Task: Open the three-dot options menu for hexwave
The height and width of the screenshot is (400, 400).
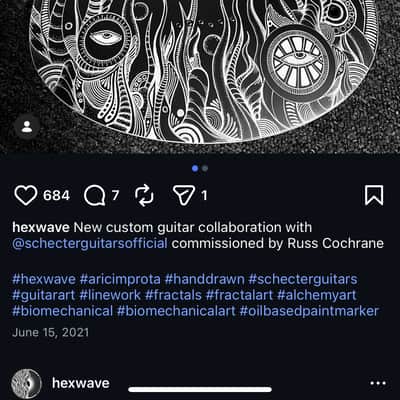Action: click(378, 383)
